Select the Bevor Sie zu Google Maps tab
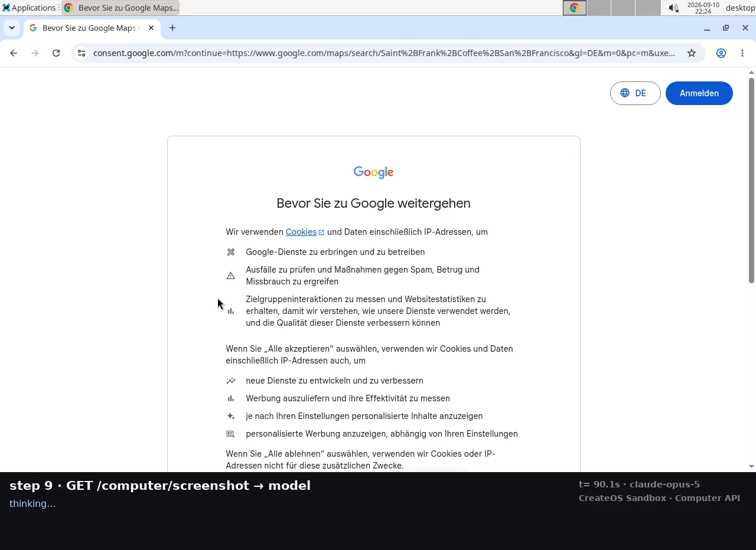The image size is (756, 550). click(x=92, y=28)
